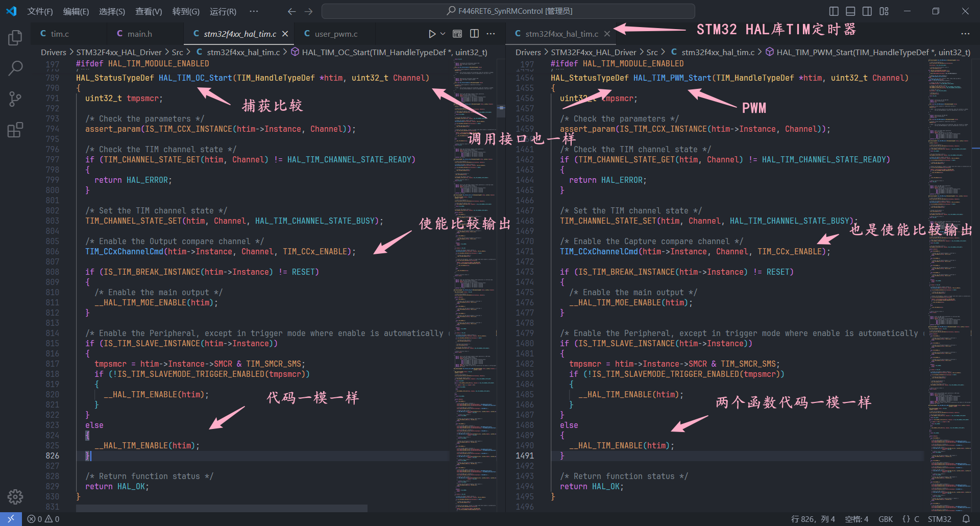Open HAL_TIM_PWM_Start symbol breadcrumb
This screenshot has height=526, width=980.
868,52
